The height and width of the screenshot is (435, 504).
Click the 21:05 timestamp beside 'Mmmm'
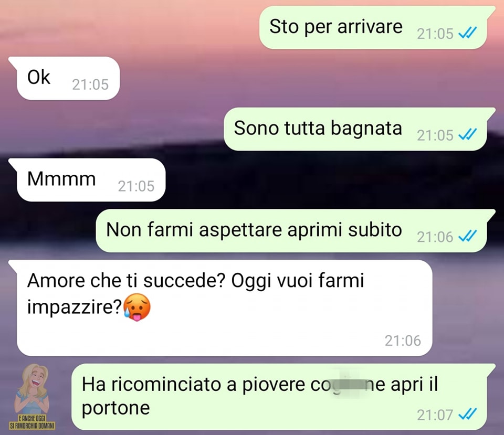(x=136, y=186)
